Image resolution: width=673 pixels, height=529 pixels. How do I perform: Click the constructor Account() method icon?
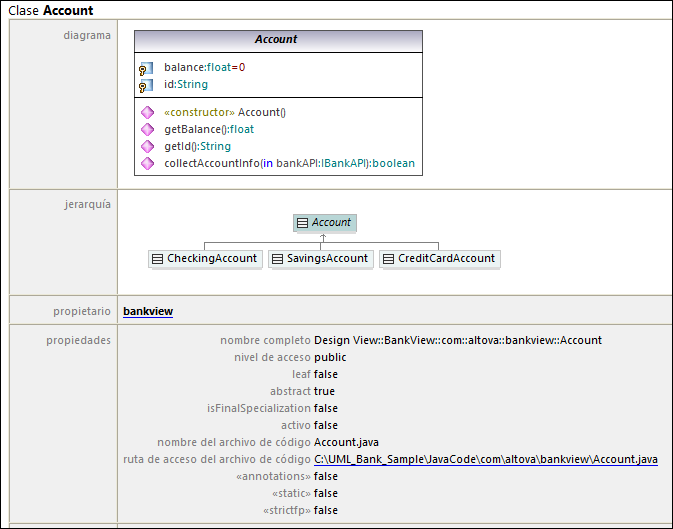pos(147,113)
